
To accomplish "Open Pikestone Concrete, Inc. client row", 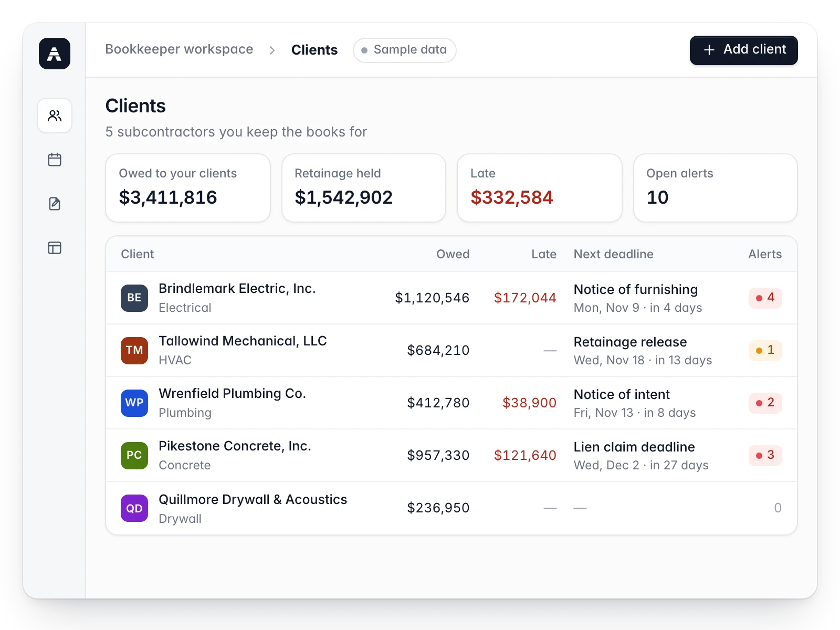I will pos(451,455).
